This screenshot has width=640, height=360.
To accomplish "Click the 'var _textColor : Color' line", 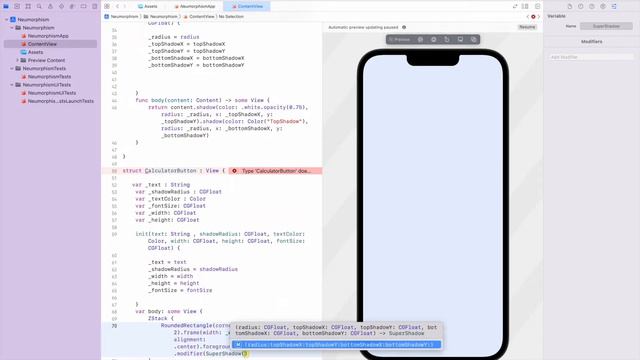I will (171, 199).
